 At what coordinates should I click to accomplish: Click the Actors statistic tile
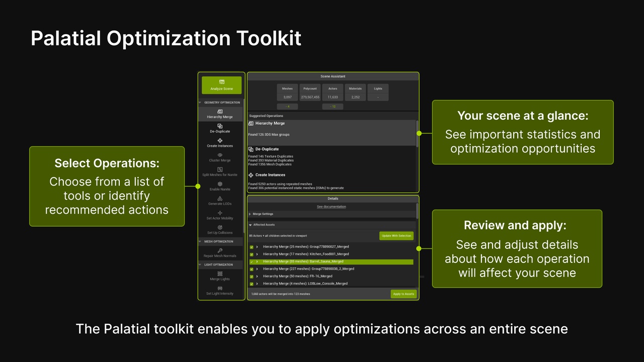pyautogui.click(x=333, y=93)
